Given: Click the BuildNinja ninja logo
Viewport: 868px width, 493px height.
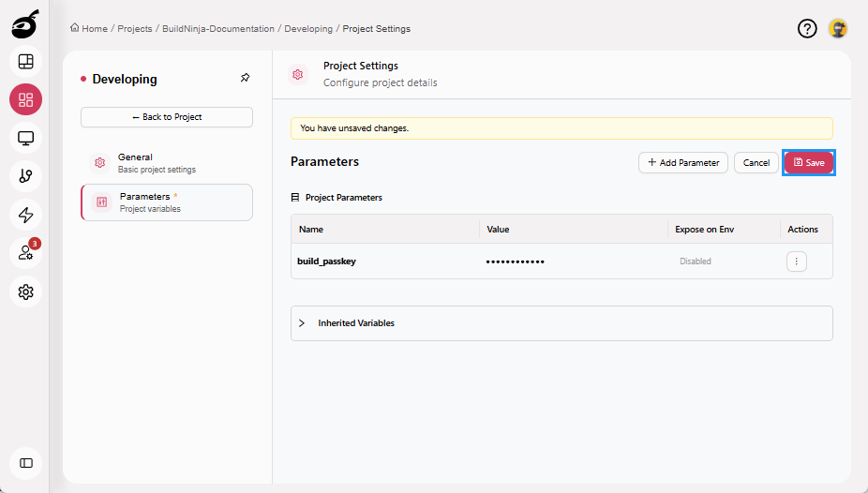Looking at the screenshot, I should click(x=25, y=23).
